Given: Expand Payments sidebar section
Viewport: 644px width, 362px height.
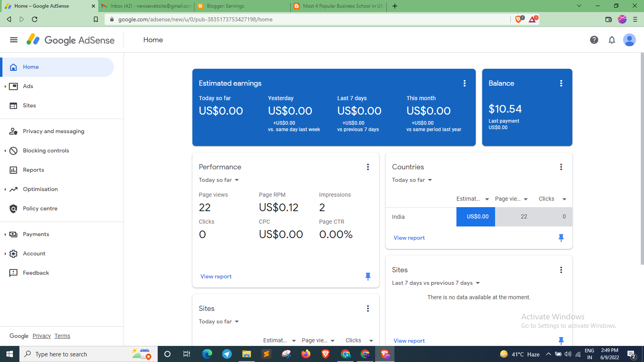Looking at the screenshot, I should (x=5, y=234).
